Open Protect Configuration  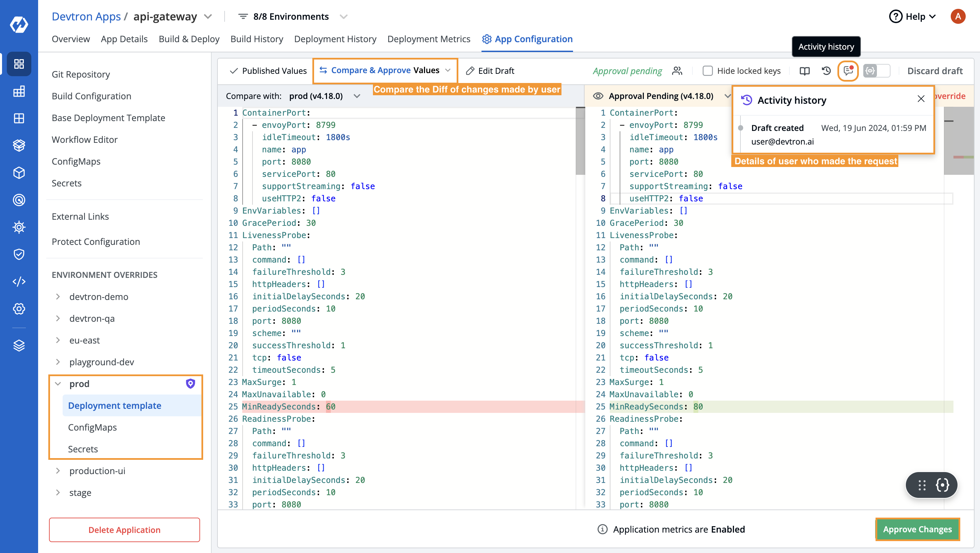pyautogui.click(x=96, y=241)
